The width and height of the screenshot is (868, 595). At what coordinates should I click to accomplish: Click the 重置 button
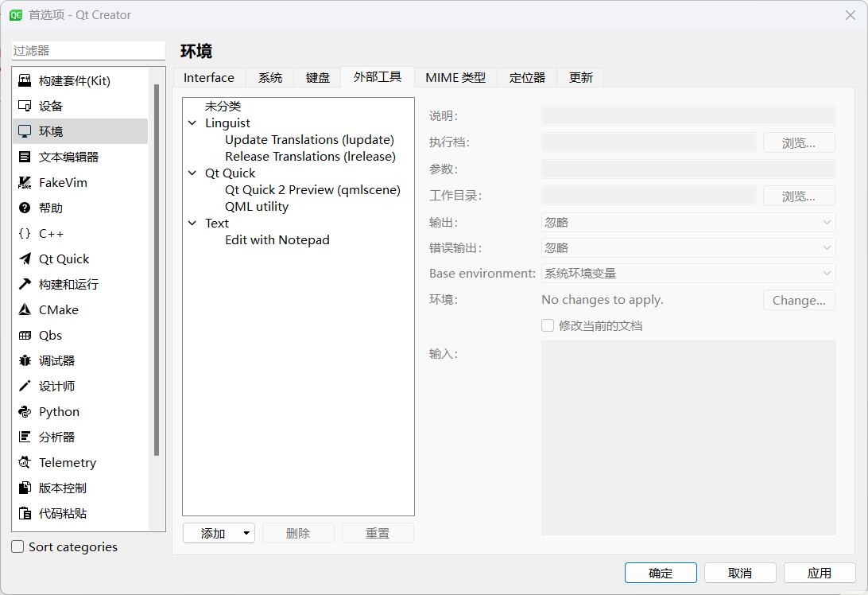coord(378,533)
